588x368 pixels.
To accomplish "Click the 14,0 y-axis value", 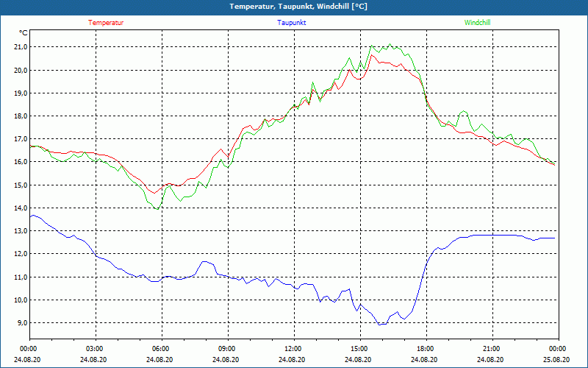I will click(21, 208).
